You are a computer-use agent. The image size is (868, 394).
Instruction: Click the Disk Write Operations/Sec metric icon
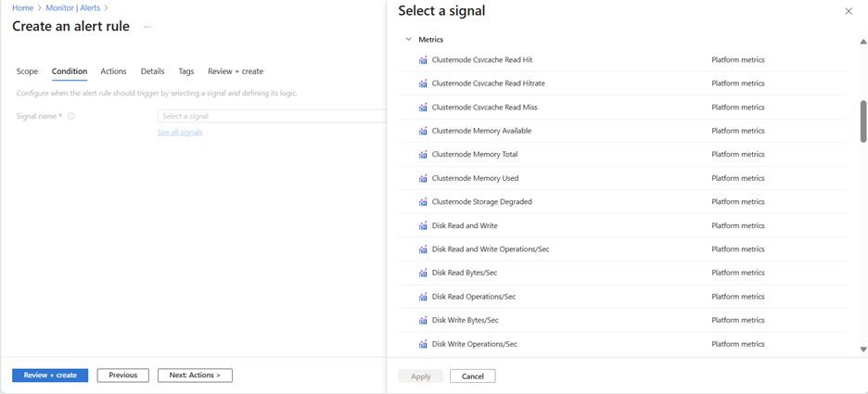pos(423,344)
